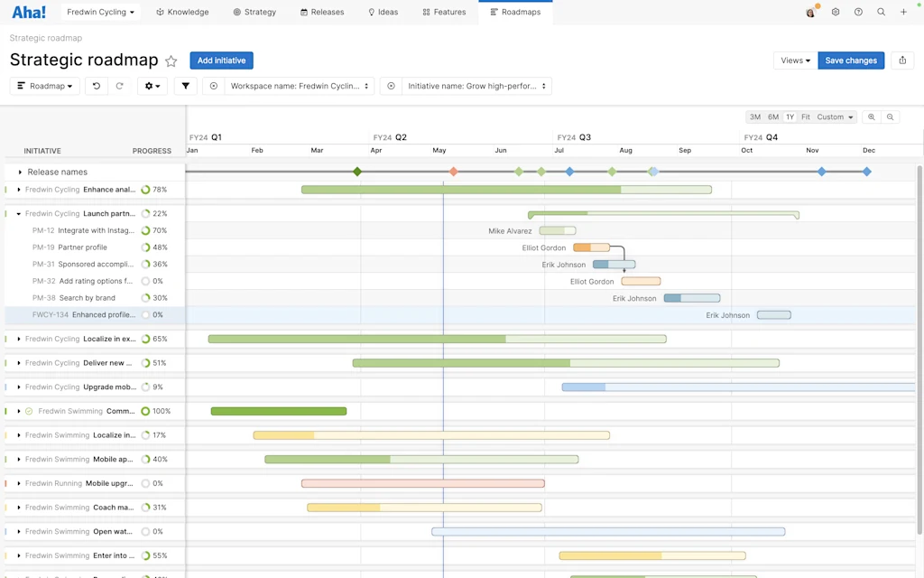Open the filter funnel icon
The width and height of the screenshot is (924, 578).
[x=186, y=86]
